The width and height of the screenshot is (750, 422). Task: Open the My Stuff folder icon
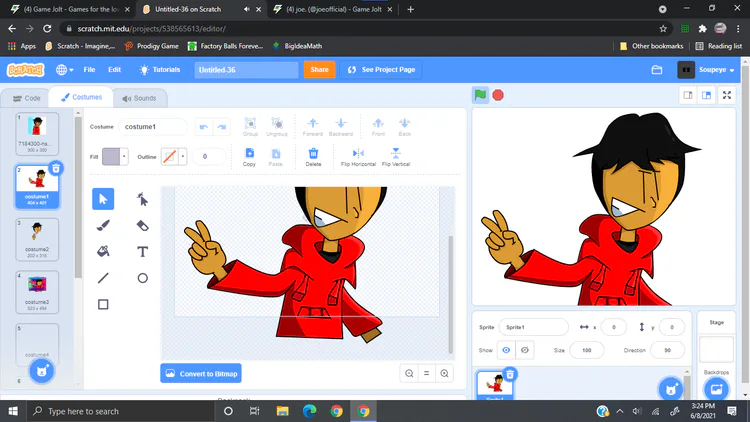pos(657,70)
